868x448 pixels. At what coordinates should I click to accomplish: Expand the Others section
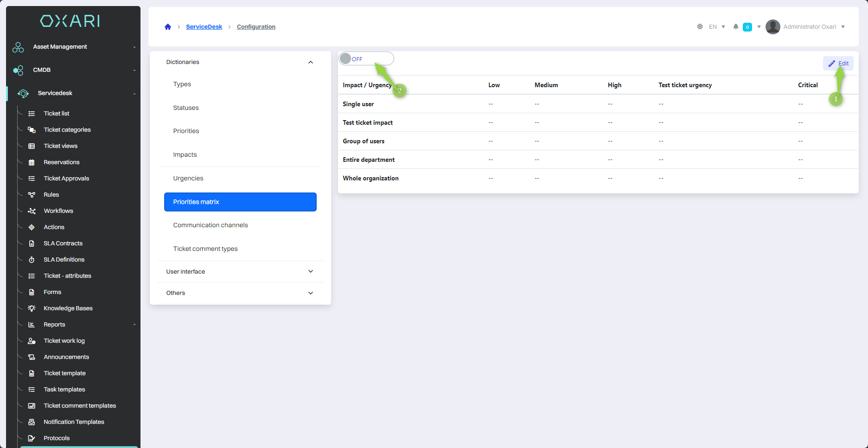(x=311, y=293)
